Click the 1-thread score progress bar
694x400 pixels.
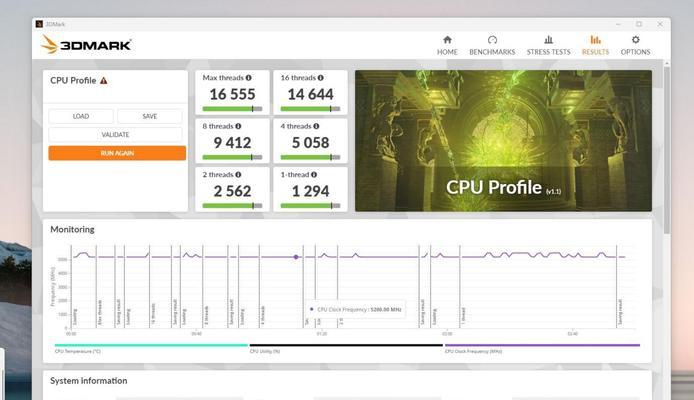tap(310, 206)
